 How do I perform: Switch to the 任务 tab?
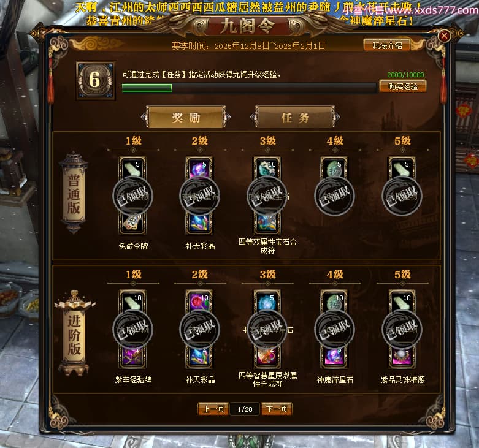point(295,117)
